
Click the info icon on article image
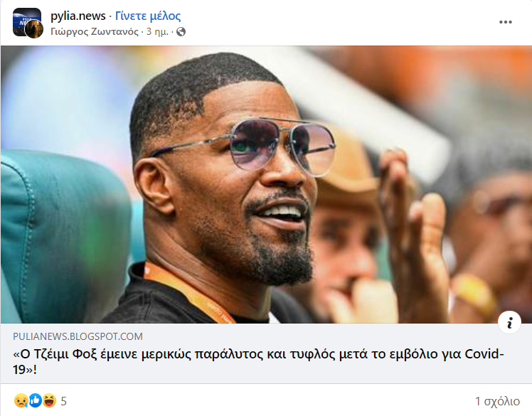click(x=509, y=322)
